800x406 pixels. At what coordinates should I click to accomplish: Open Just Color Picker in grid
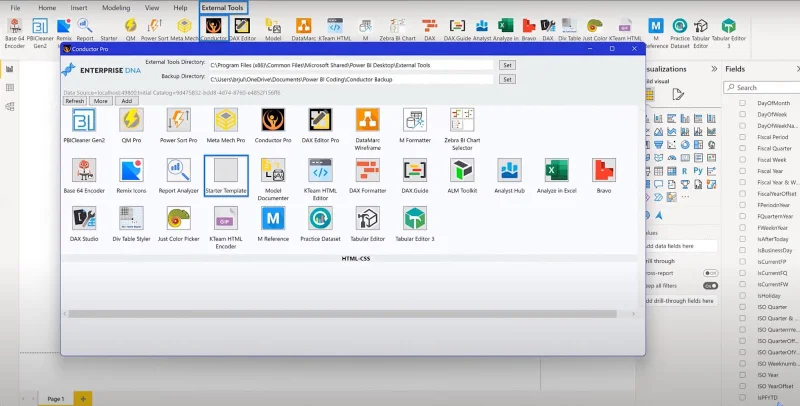pos(179,218)
